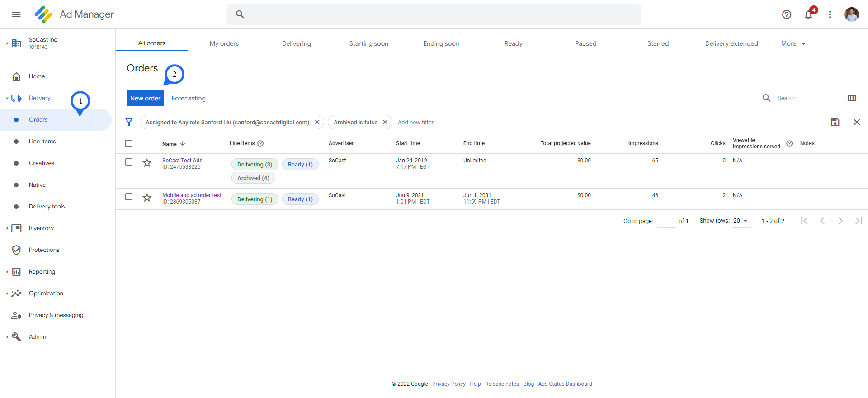Viewport: 868px width, 398px height.
Task: Switch to the Delivering tab
Action: coord(297,43)
